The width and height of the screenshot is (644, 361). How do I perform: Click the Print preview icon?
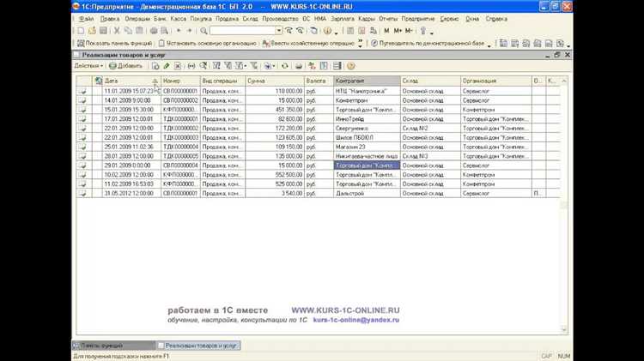(164, 31)
